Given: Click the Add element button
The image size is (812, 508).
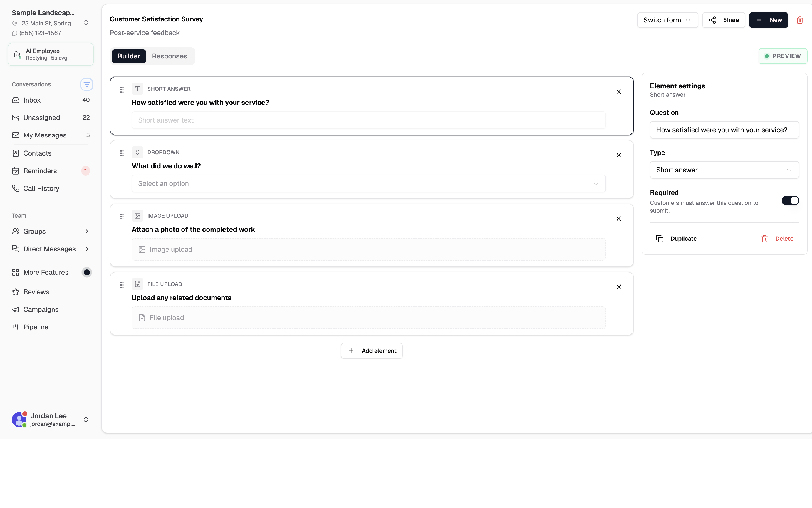Looking at the screenshot, I should tap(372, 351).
